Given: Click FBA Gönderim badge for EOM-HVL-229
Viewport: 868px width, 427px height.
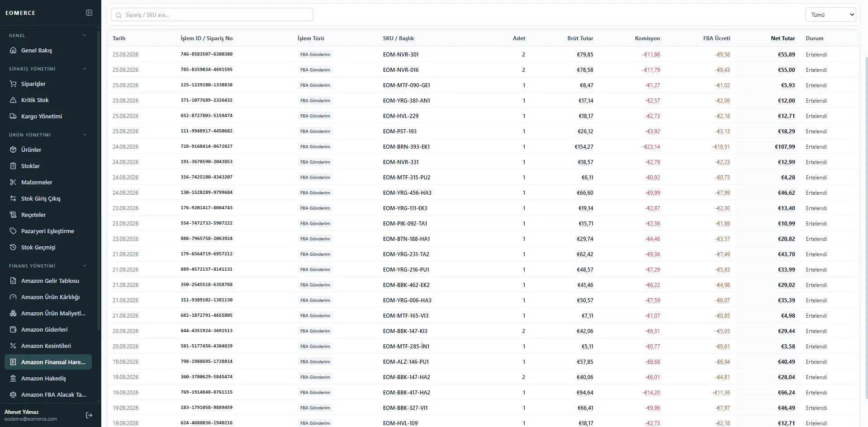Looking at the screenshot, I should tap(315, 116).
